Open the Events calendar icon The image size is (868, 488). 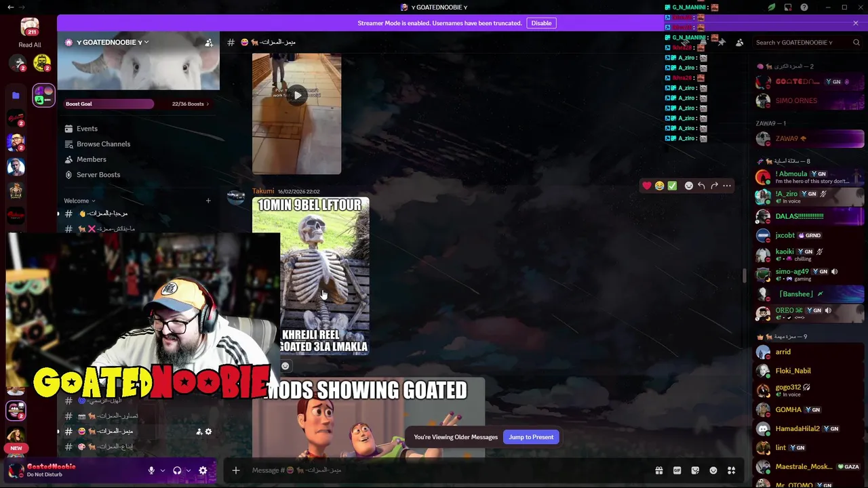68,129
